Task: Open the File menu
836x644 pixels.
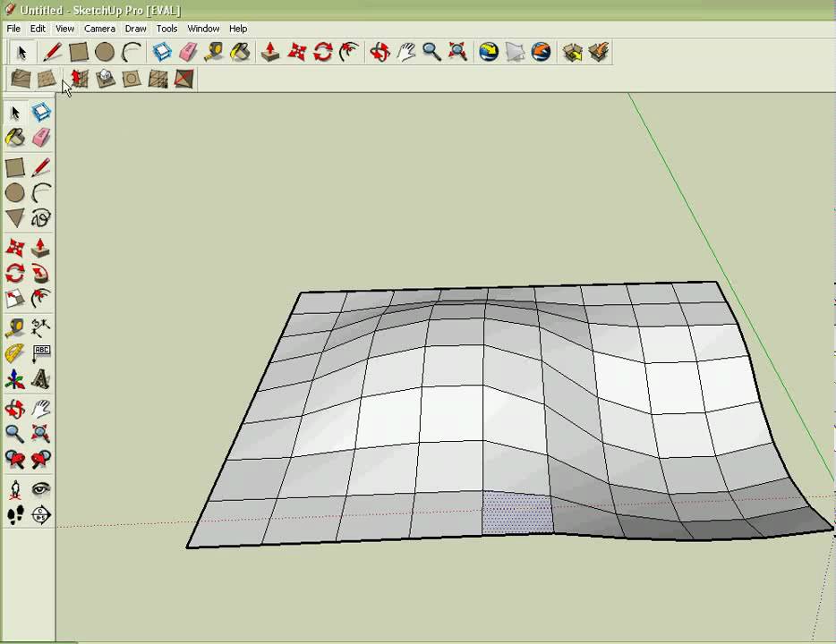Action: pos(13,29)
